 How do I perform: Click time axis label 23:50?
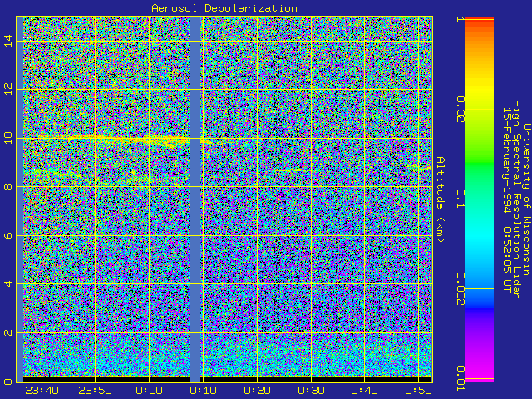click(x=95, y=391)
